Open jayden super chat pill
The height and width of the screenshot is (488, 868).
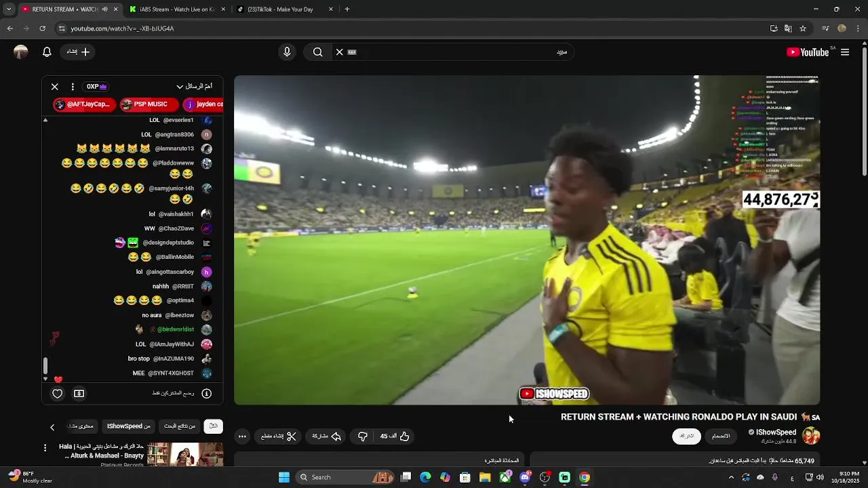pyautogui.click(x=203, y=104)
